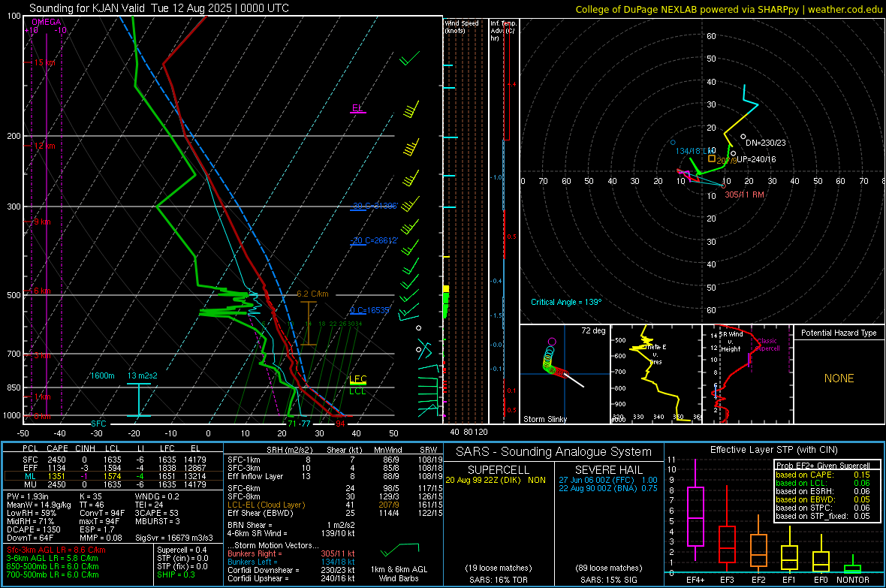Click the SR Wind v. Height inset label
This screenshot has width=886, height=588.
[731, 342]
